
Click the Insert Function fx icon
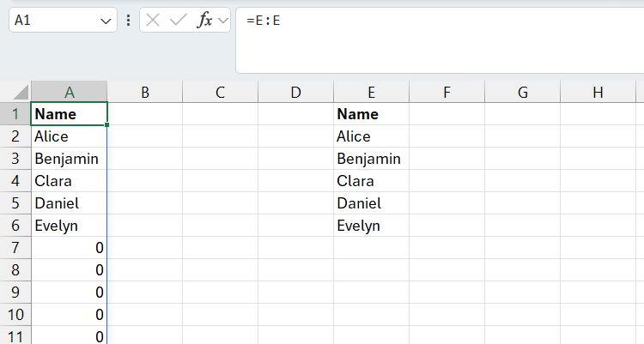[x=204, y=21]
